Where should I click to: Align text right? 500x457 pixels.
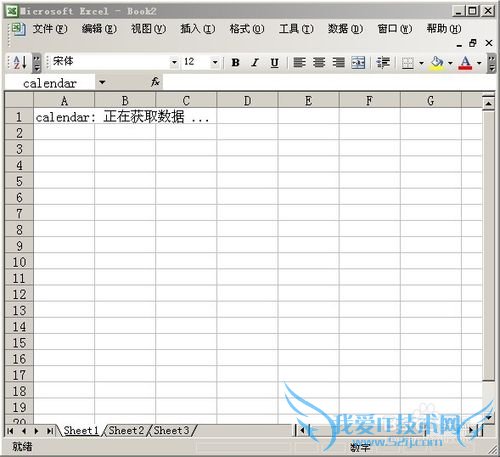[x=339, y=62]
